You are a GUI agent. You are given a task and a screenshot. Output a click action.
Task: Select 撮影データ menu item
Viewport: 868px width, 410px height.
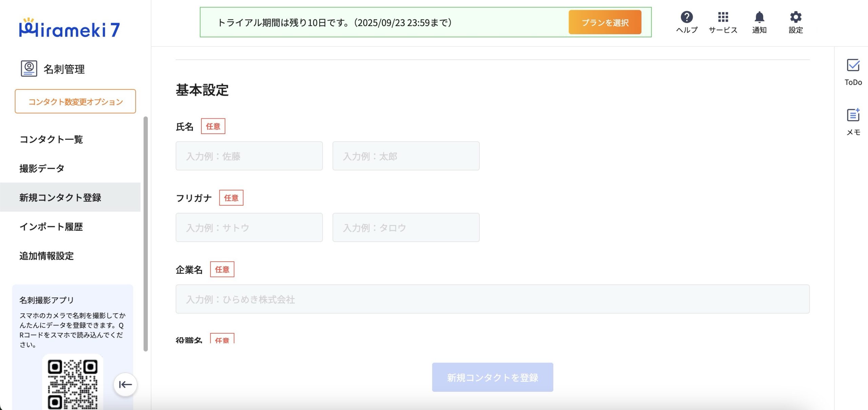click(42, 168)
